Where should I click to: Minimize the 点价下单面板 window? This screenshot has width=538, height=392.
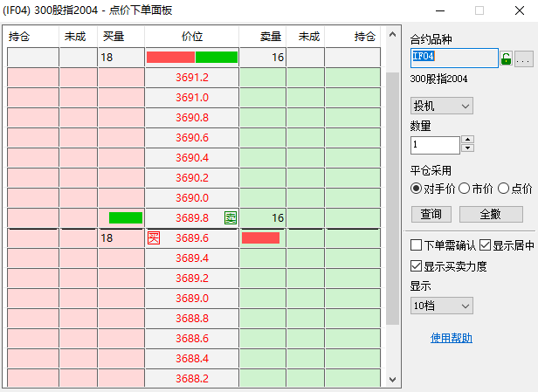point(440,10)
